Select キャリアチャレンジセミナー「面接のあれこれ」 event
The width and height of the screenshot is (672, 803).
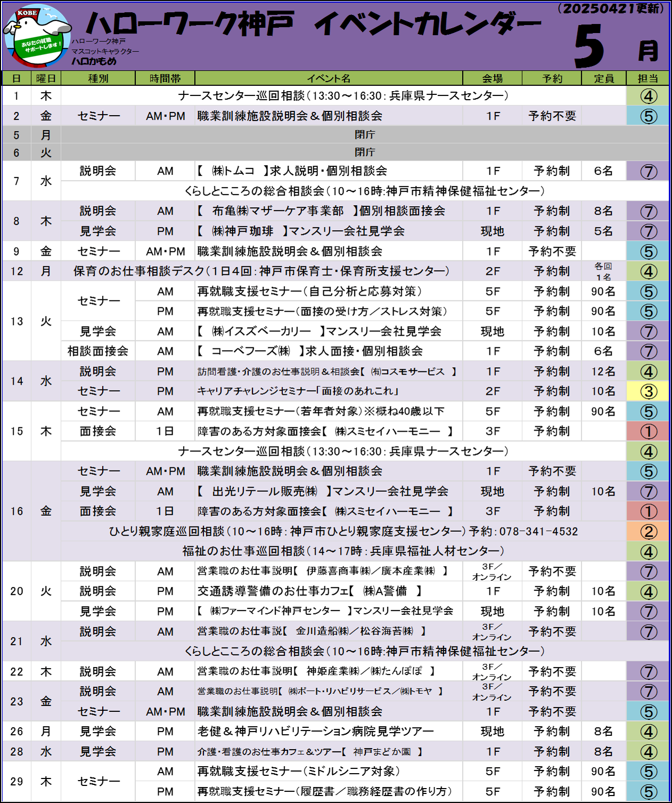coord(298,391)
